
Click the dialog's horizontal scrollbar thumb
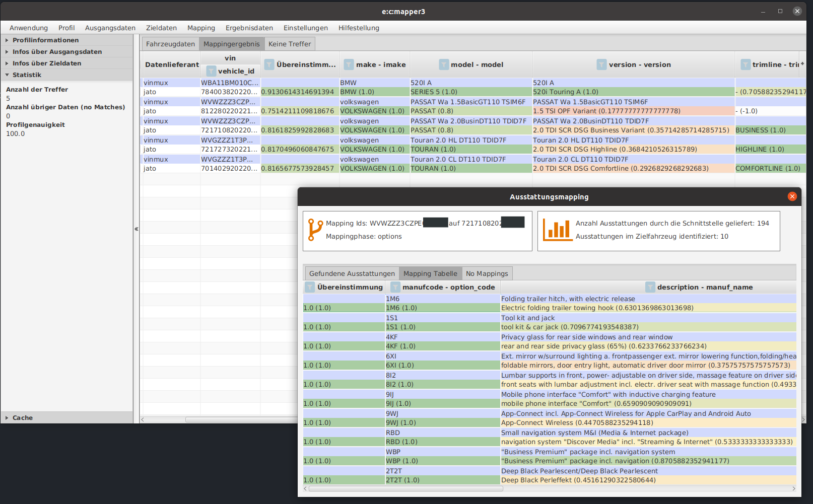[405, 488]
